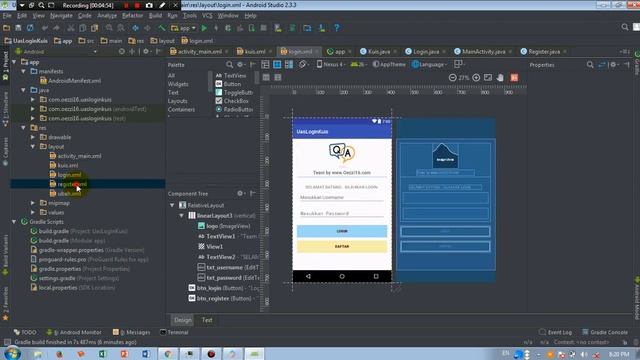The image size is (640, 360).
Task: Open the Language dropdown
Action: (429, 64)
